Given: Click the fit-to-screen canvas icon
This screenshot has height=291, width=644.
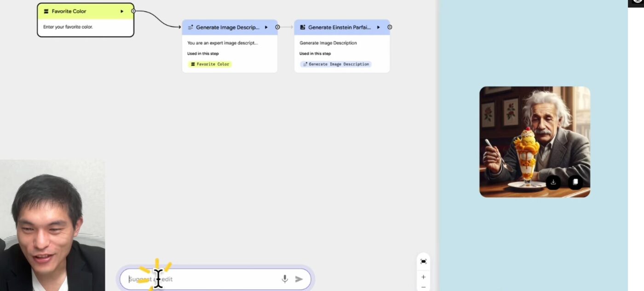Looking at the screenshot, I should point(423,262).
